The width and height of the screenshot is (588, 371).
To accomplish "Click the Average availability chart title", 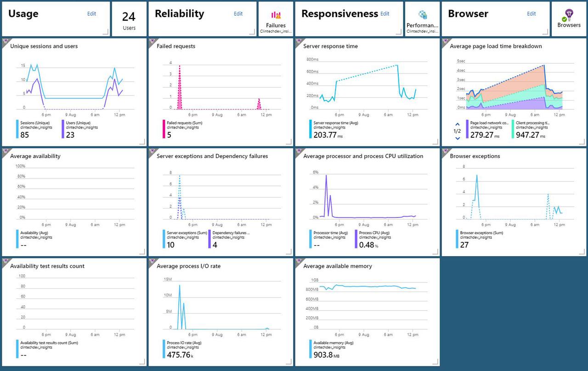I will pyautogui.click(x=35, y=156).
